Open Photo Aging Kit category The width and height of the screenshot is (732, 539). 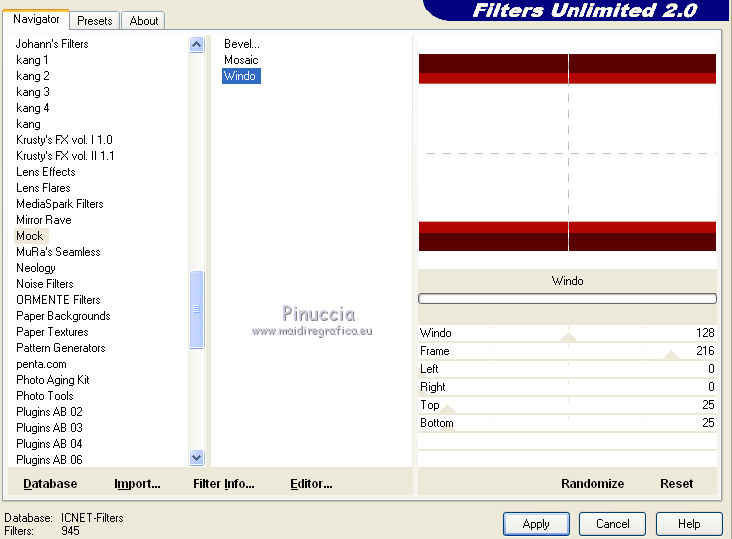(x=52, y=380)
